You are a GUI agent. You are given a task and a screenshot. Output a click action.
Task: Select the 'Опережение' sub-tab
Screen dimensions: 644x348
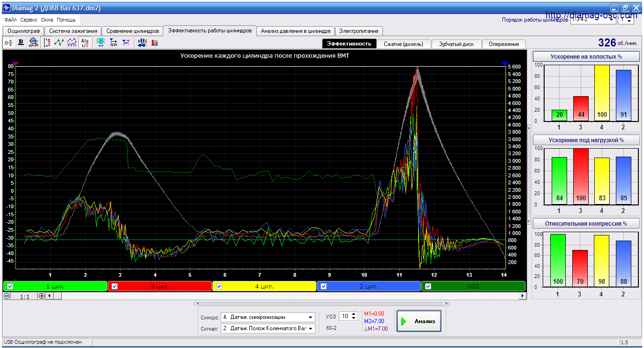tap(504, 44)
